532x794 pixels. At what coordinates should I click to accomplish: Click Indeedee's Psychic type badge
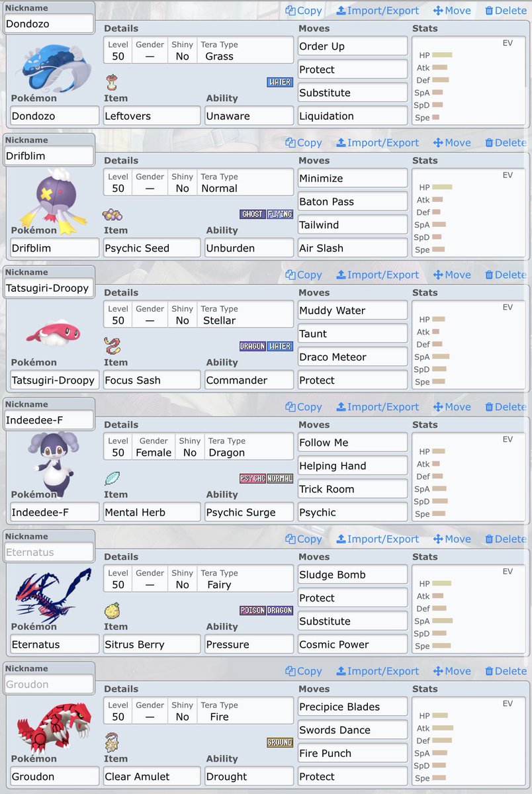tap(253, 478)
